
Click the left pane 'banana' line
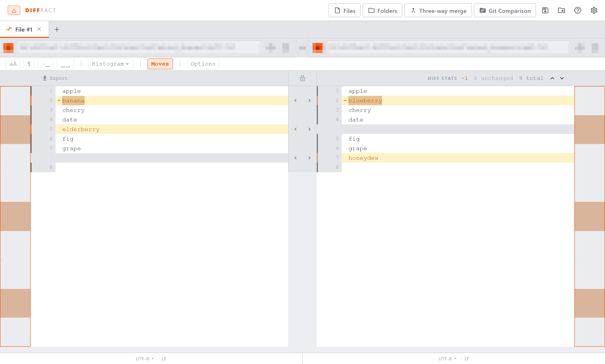[172, 100]
